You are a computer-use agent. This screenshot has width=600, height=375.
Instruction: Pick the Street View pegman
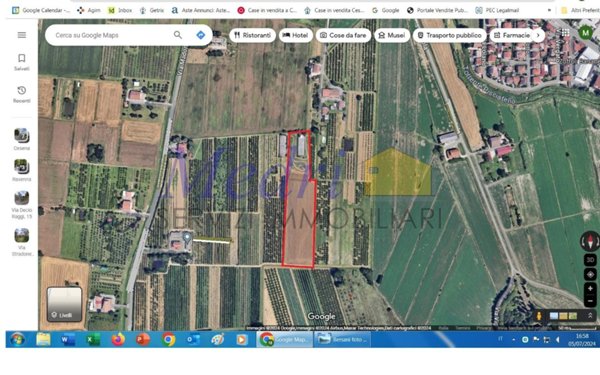tap(539, 316)
